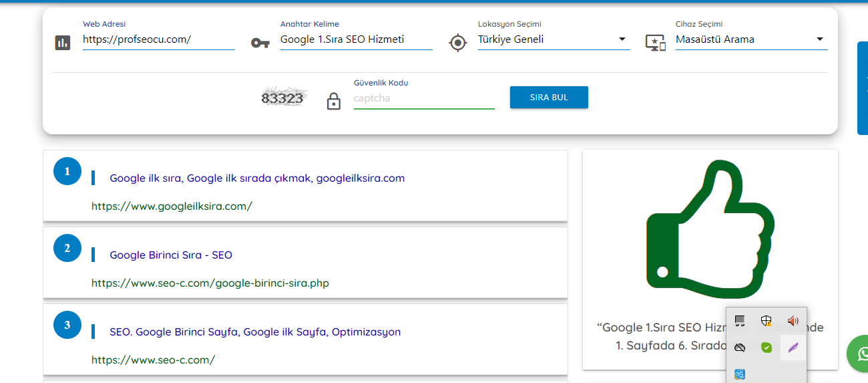Click the Cihaz Seçimi label text

click(699, 24)
